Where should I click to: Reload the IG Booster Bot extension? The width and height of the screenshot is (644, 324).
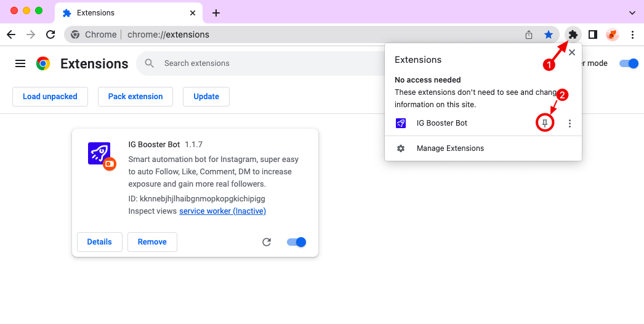267,241
